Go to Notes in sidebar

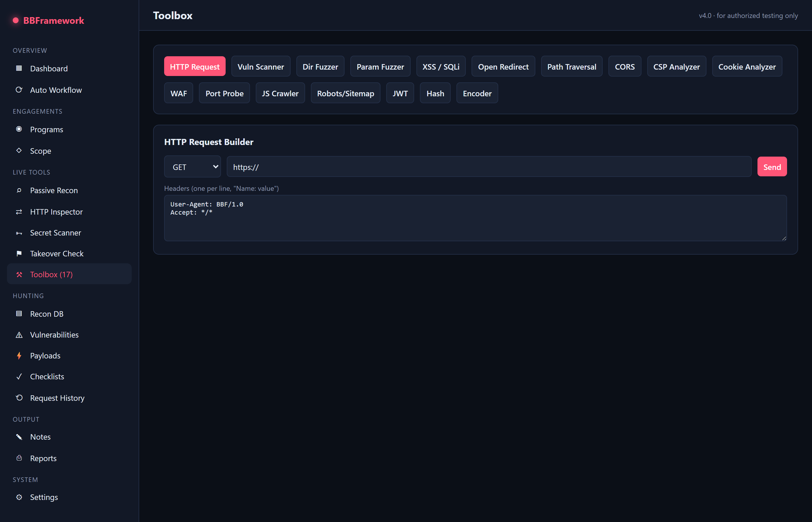(69, 436)
